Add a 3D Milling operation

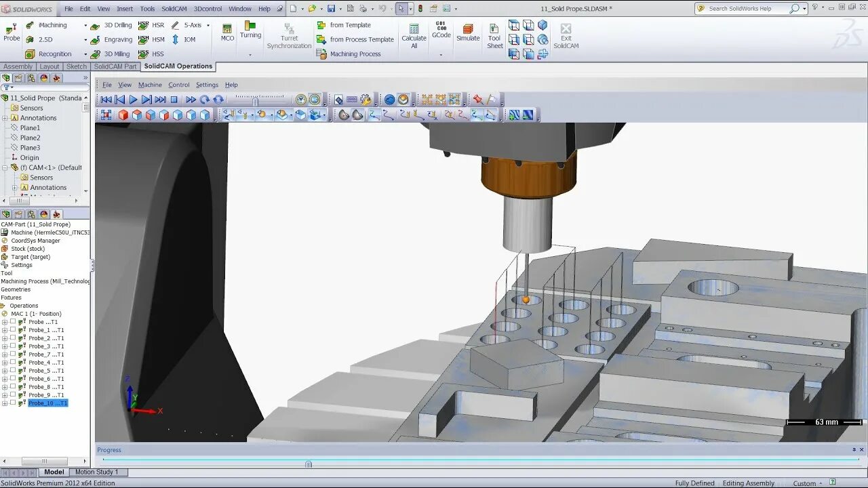(110, 54)
